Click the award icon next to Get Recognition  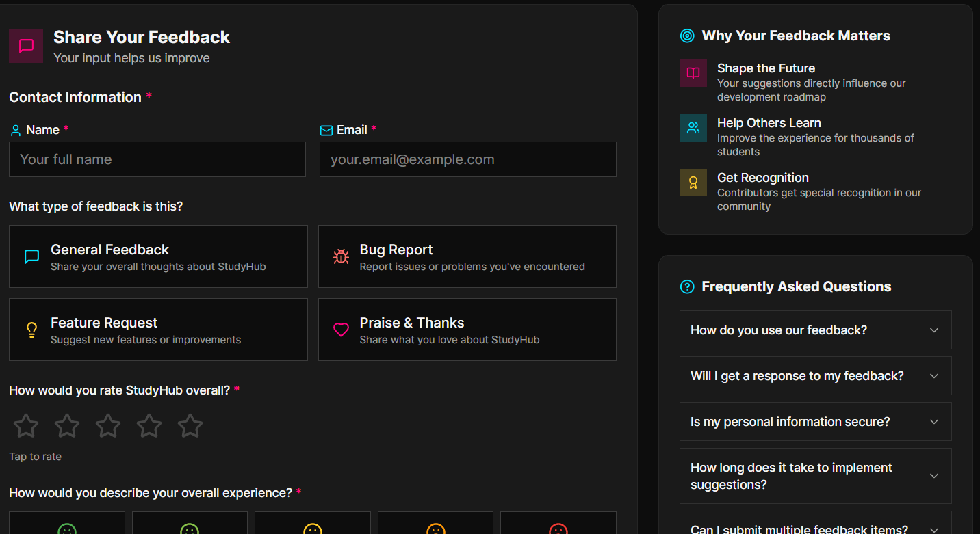693,183
